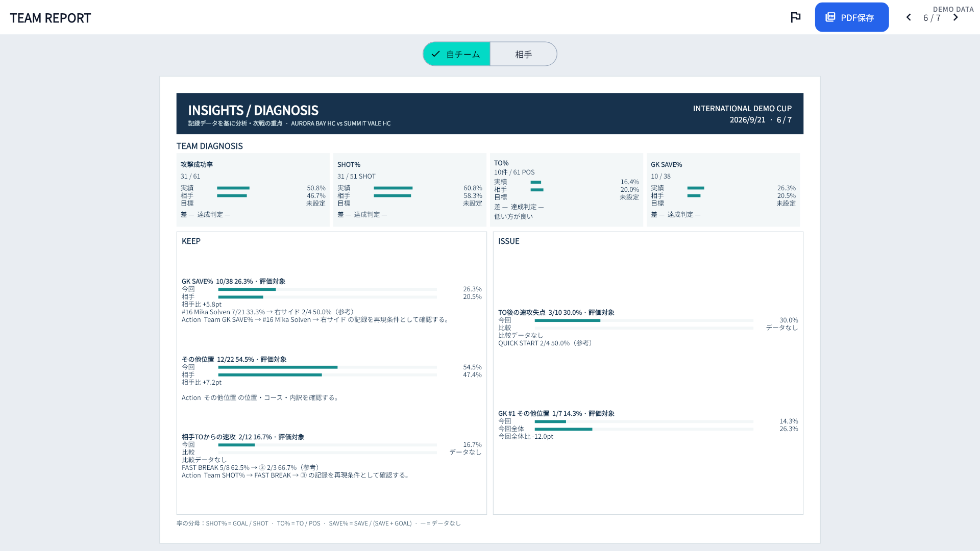Click page indicator 6 / 7
Viewport: 980px width, 551px height.
pos(932,18)
